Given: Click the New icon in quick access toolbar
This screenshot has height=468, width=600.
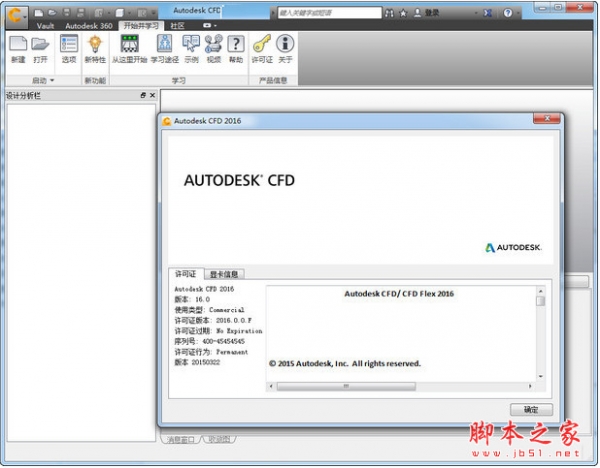Looking at the screenshot, I should pos(39,13).
